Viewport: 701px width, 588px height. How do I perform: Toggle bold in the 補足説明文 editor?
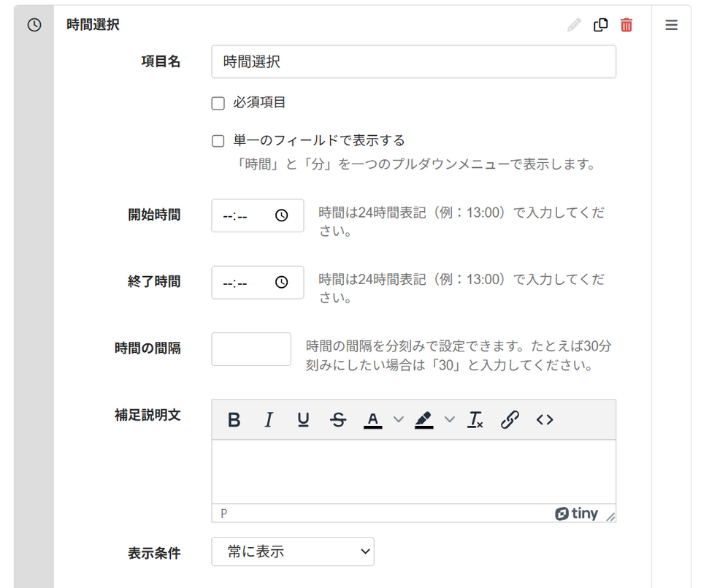(x=234, y=420)
